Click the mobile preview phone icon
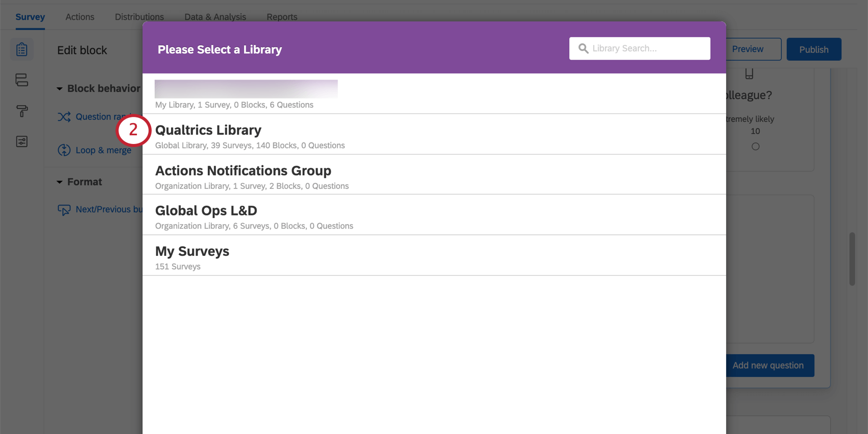The height and width of the screenshot is (434, 868). 749,74
